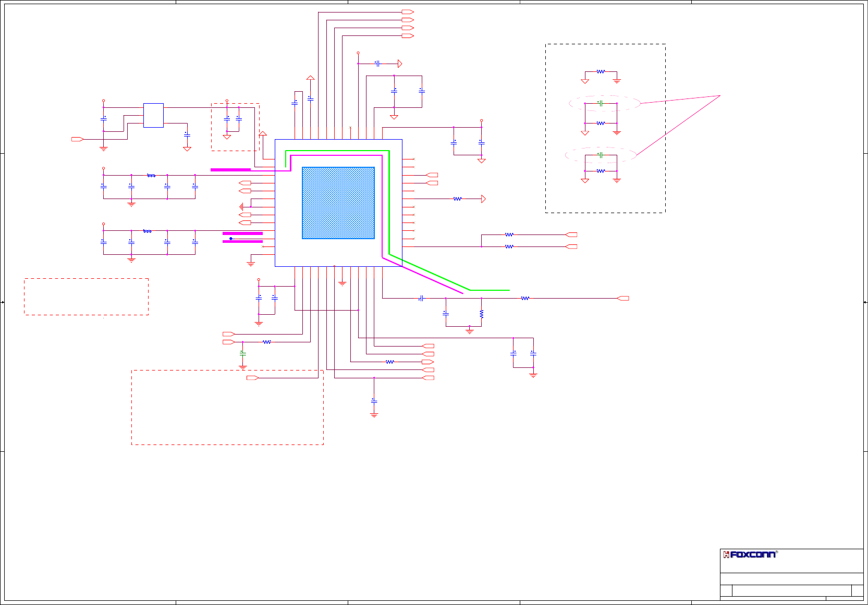Click blue dot between the magenta bars
This screenshot has height=605, width=868.
[x=230, y=239]
